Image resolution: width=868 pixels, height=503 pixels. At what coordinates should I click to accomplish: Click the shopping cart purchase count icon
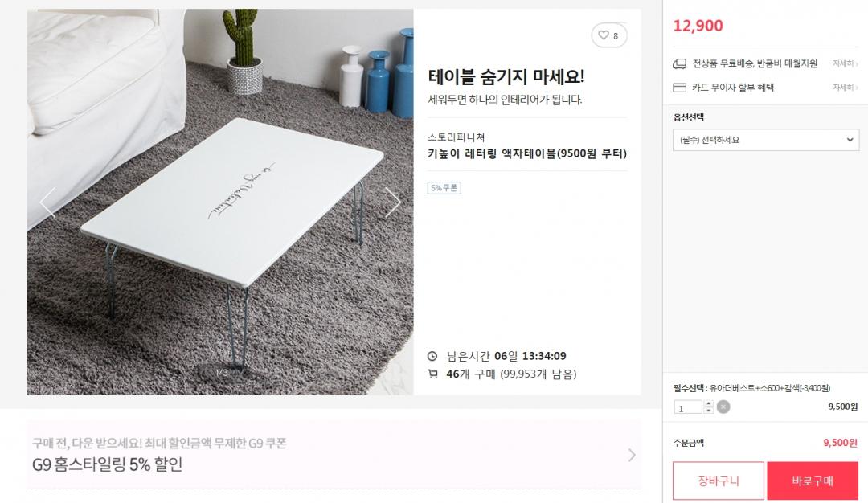tap(432, 374)
